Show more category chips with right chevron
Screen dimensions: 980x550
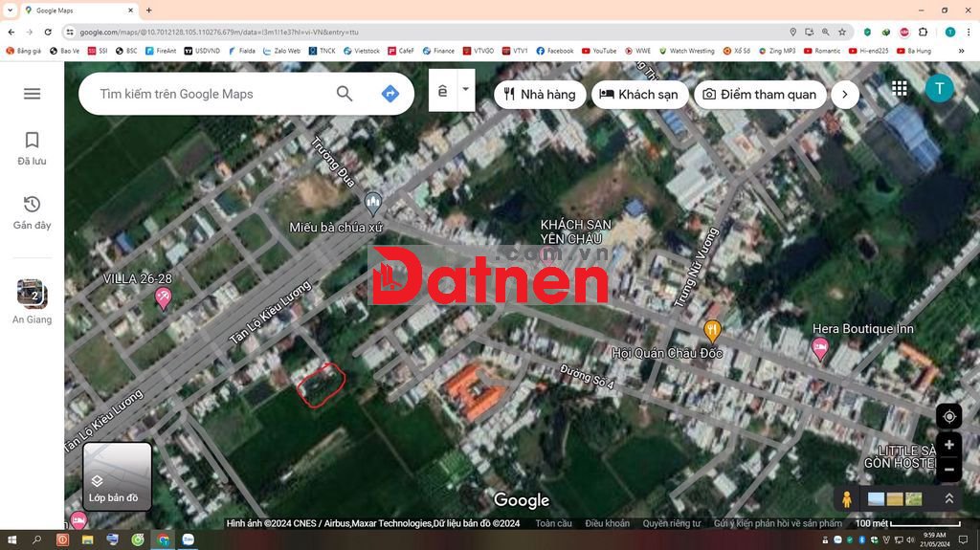point(844,94)
